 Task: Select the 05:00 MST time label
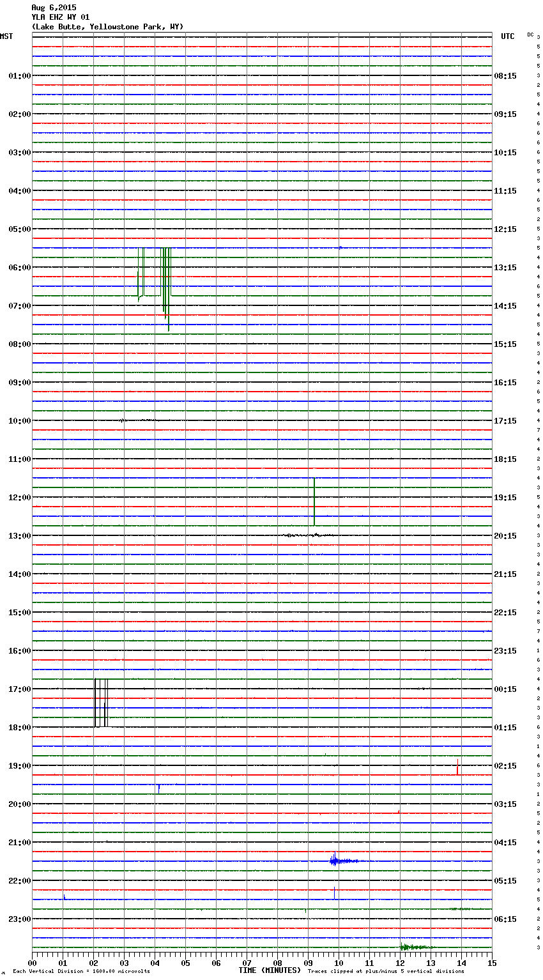coord(20,229)
